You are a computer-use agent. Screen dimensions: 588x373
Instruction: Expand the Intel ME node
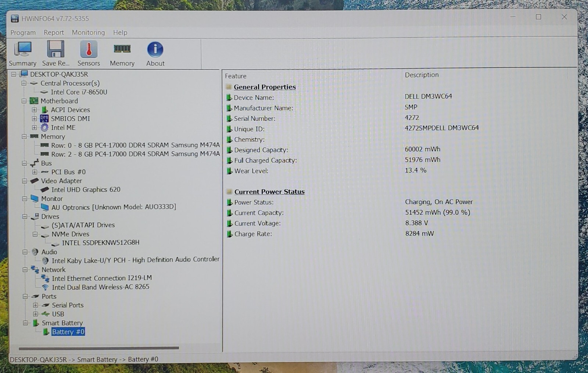click(x=34, y=128)
